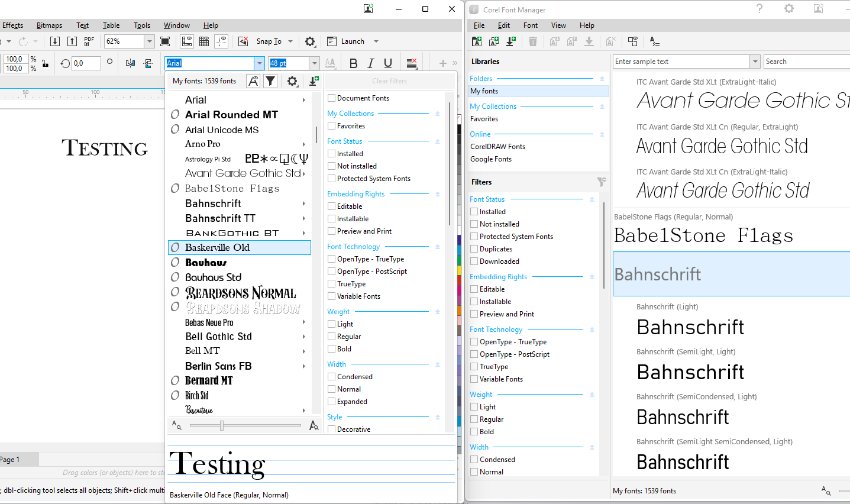Click Add folder icon in Font Manager
The image size is (850, 504).
pyautogui.click(x=477, y=41)
